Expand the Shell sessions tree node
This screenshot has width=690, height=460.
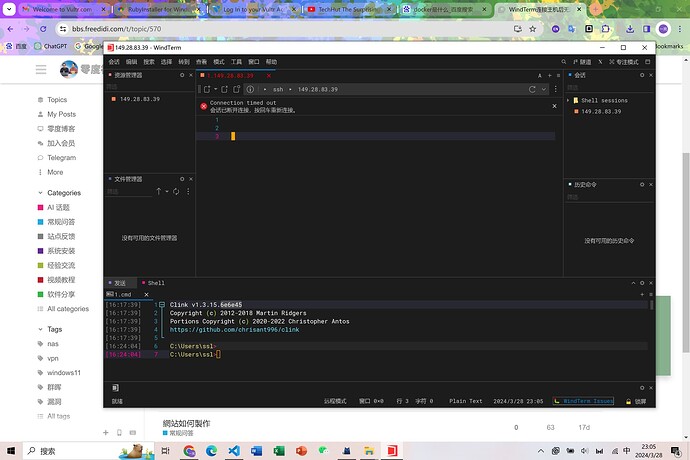point(568,100)
